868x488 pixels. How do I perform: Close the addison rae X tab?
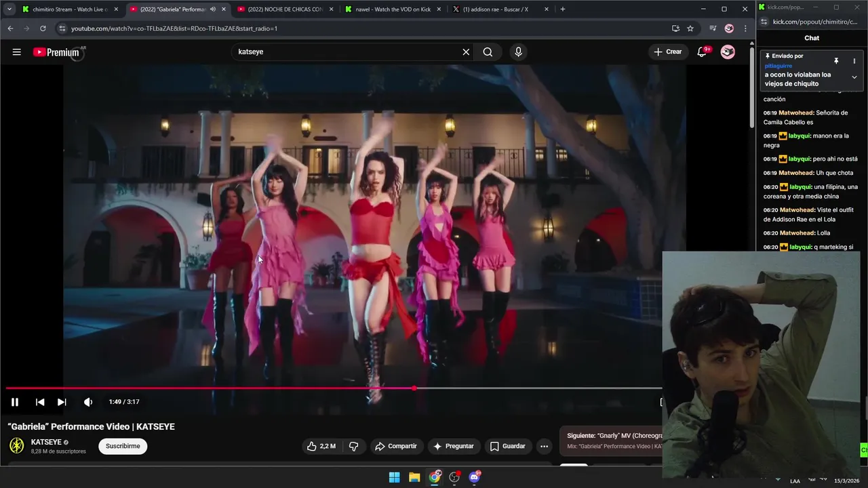(547, 9)
